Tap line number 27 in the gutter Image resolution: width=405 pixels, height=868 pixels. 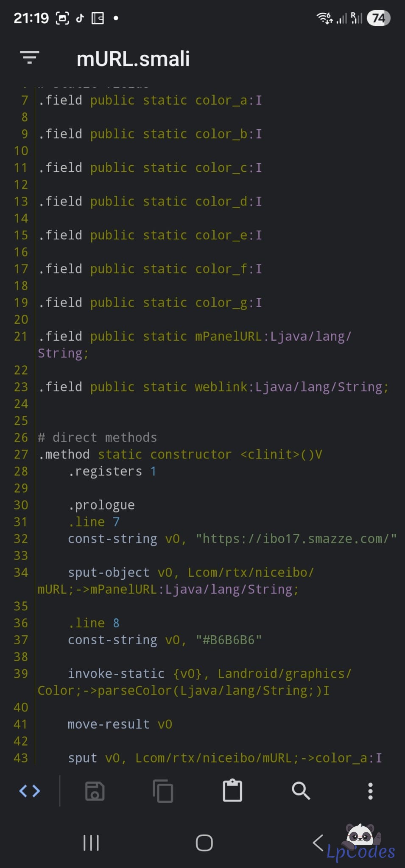[x=21, y=454]
